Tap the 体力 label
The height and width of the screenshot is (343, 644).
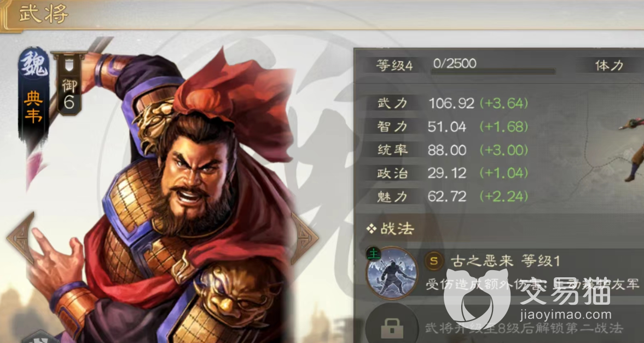[x=609, y=65]
